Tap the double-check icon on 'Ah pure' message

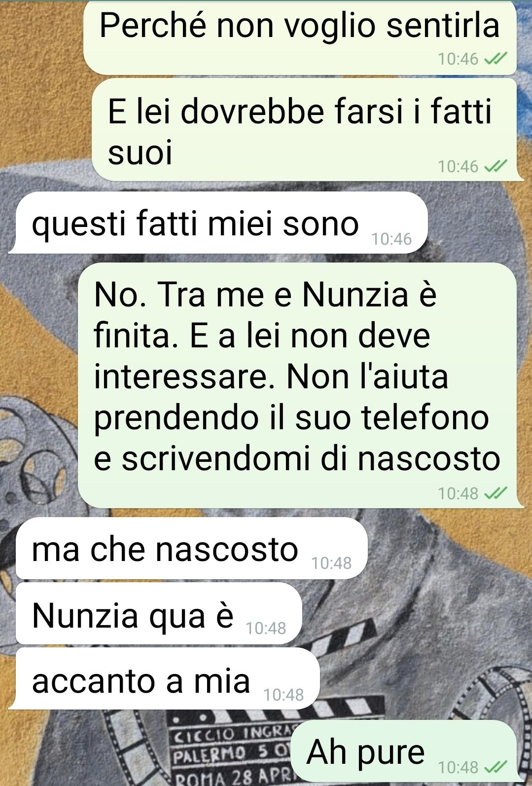495,767
